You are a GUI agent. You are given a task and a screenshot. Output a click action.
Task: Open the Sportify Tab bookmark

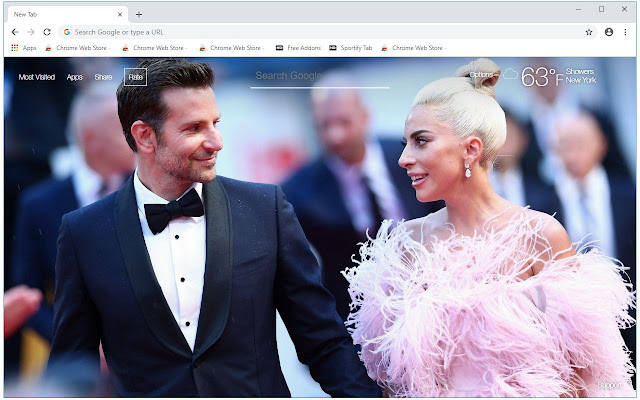(351, 48)
